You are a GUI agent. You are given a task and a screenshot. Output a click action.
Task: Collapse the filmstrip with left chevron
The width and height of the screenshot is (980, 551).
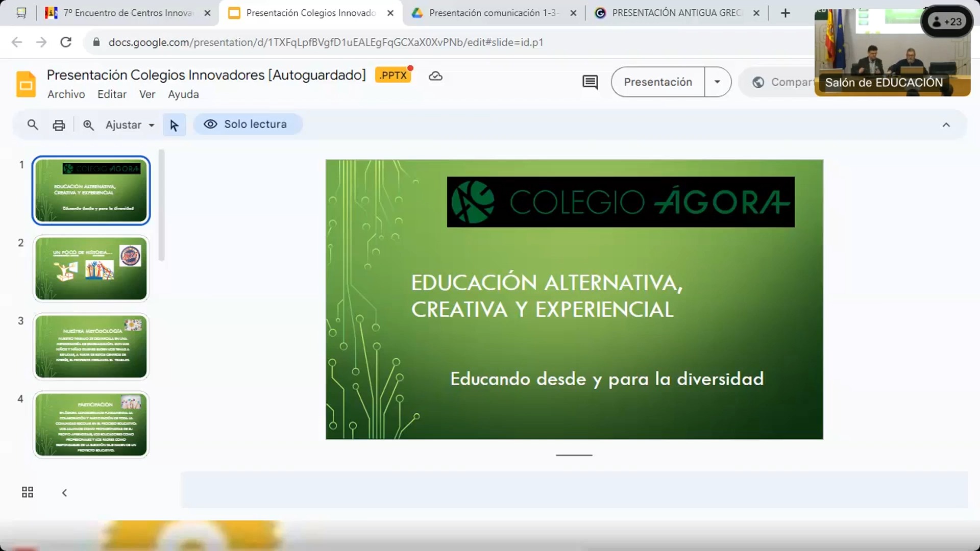pyautogui.click(x=64, y=493)
